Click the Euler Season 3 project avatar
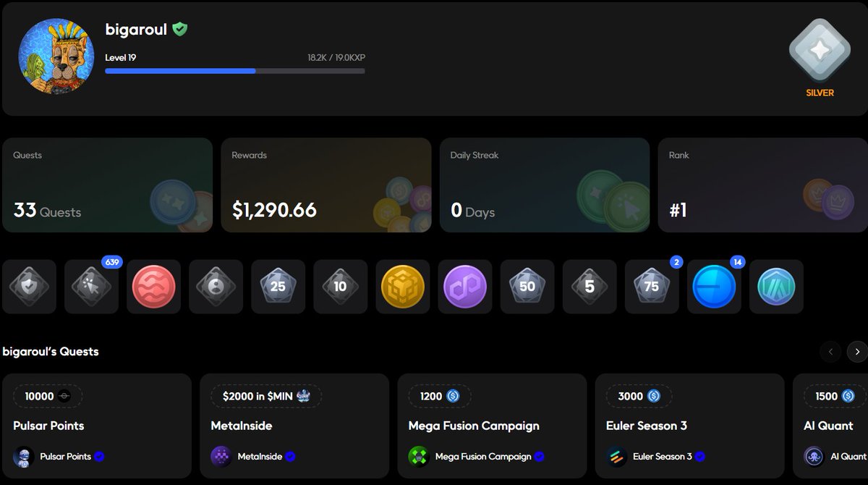The width and height of the screenshot is (868, 485). point(616,457)
